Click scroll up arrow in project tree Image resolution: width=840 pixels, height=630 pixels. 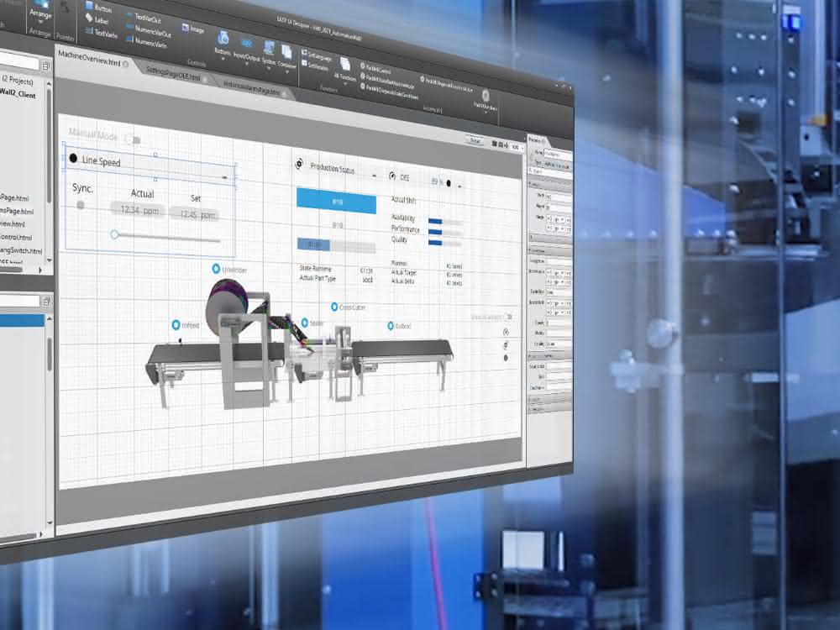49,83
